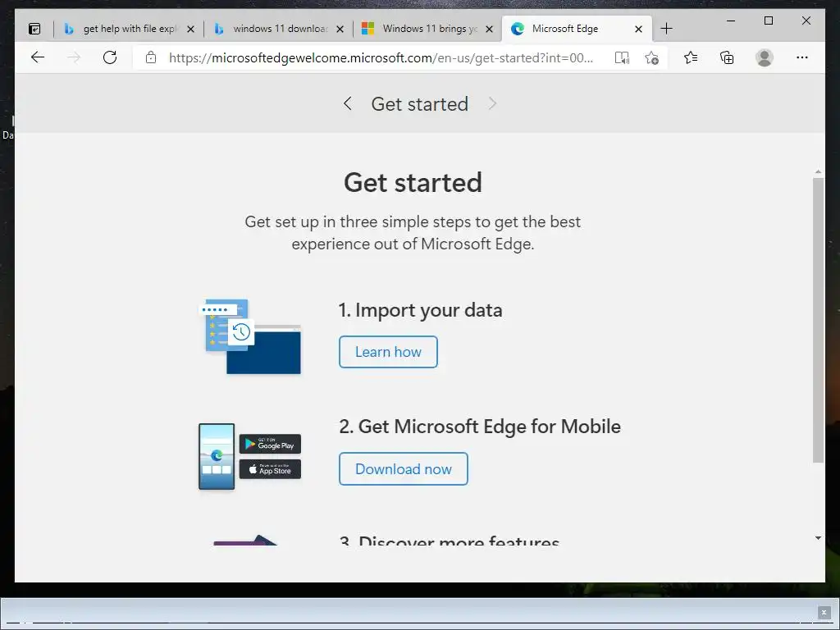Click 'Get started' text in navigation header
The height and width of the screenshot is (630, 840).
(x=420, y=104)
